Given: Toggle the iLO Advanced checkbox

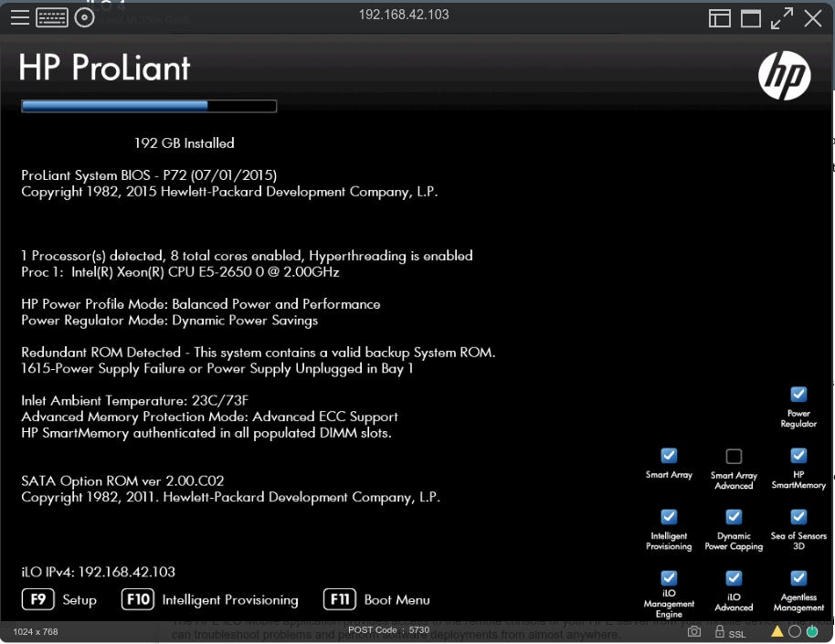Looking at the screenshot, I should [734, 578].
